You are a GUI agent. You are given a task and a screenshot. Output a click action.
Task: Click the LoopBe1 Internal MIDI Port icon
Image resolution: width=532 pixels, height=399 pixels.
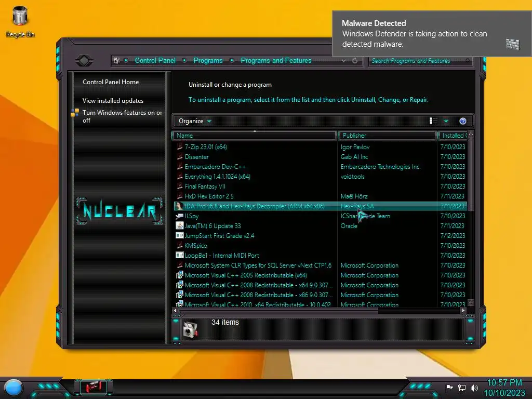tap(179, 255)
